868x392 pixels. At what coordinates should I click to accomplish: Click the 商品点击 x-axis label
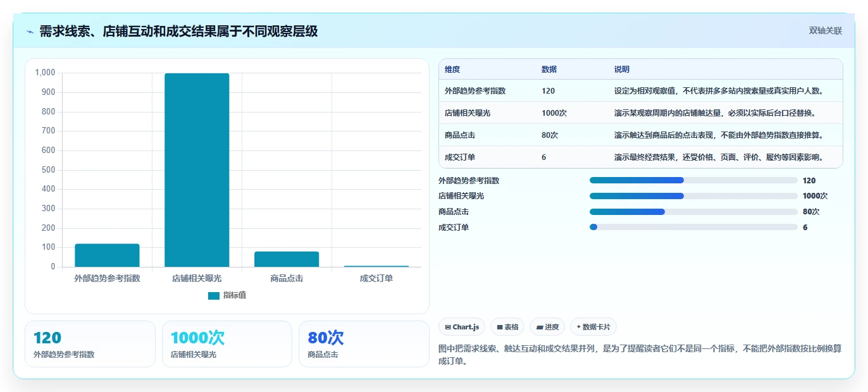coord(287,278)
